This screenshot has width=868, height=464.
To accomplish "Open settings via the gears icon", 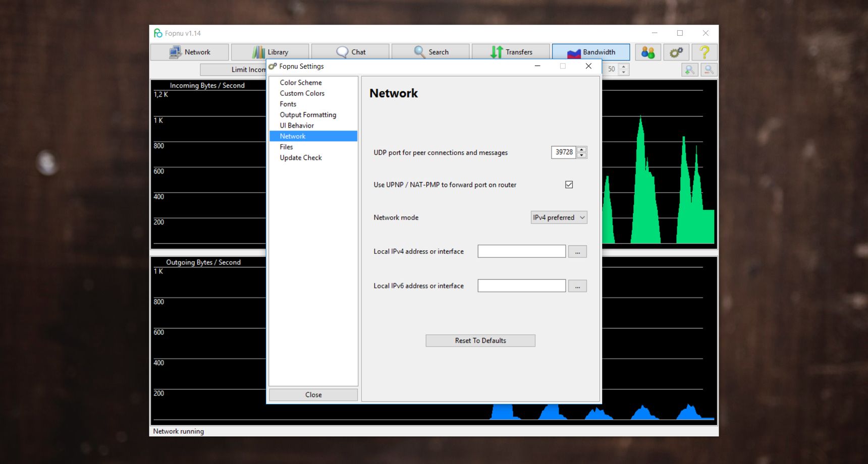I will coord(676,52).
